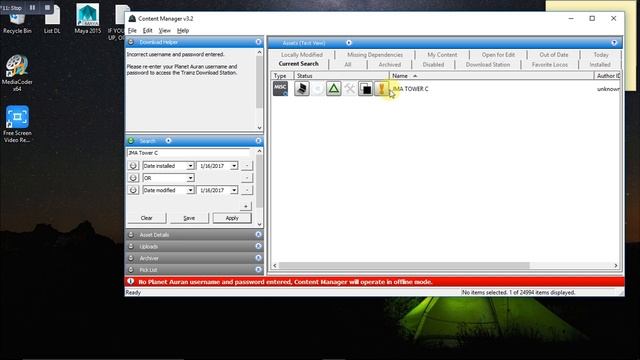Screen dimensions: 640x360
Task: Click the Search header's right arrow button
Action: point(258,141)
